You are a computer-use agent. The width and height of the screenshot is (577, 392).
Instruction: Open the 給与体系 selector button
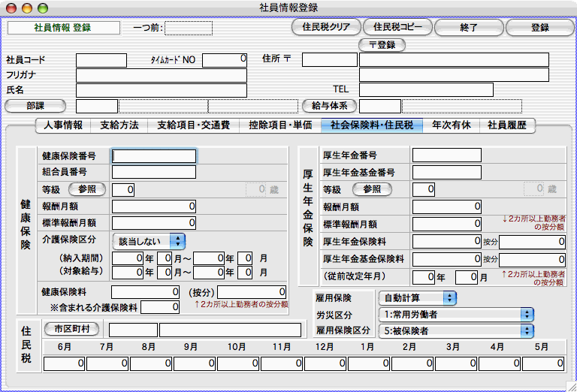point(328,106)
